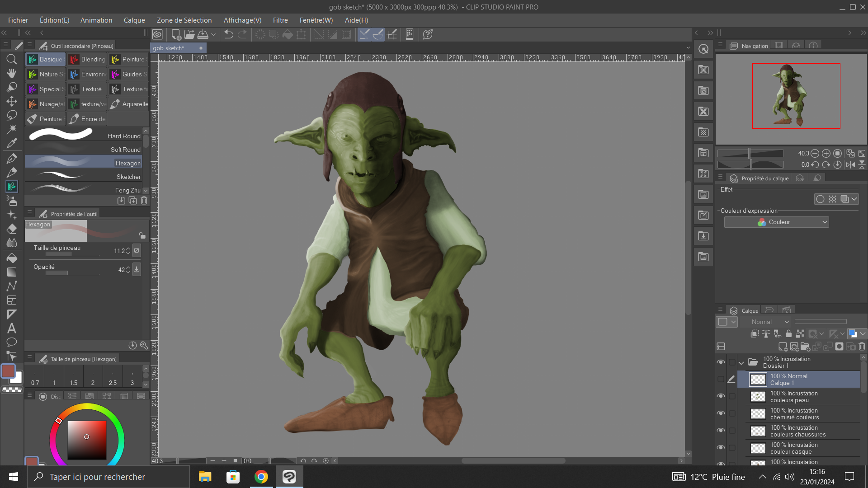Collapse the Dossier 1 folder
Screen dimensions: 868x488
[741, 362]
